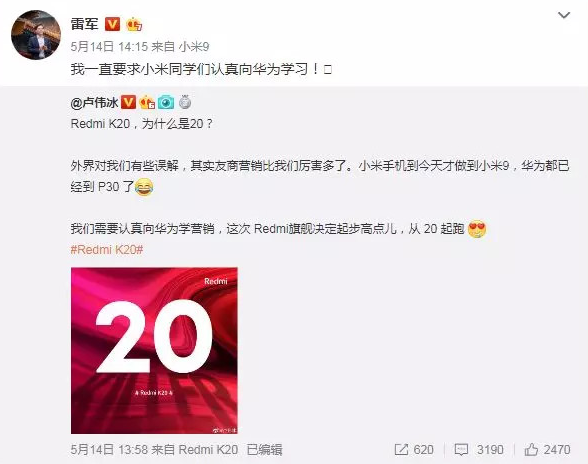The image size is (588, 464).
Task: Click the 5月14日 14:15 post timestamp
Action: (109, 47)
